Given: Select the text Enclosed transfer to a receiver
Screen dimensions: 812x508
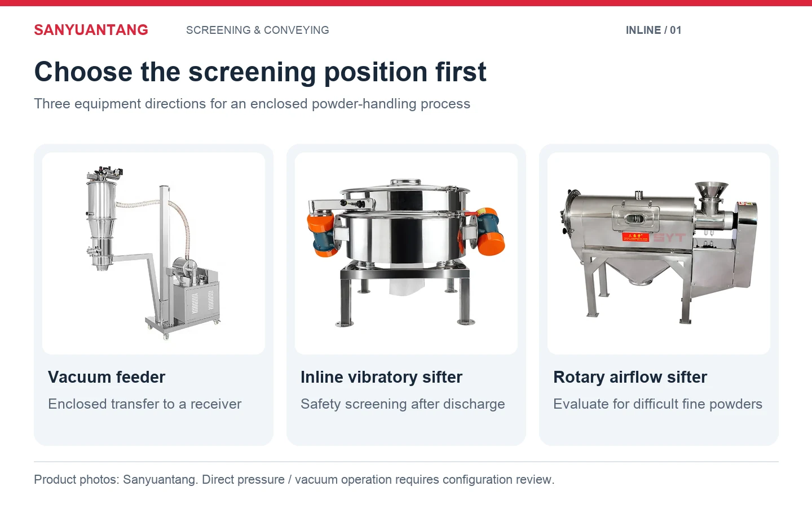Looking at the screenshot, I should pyautogui.click(x=144, y=404).
